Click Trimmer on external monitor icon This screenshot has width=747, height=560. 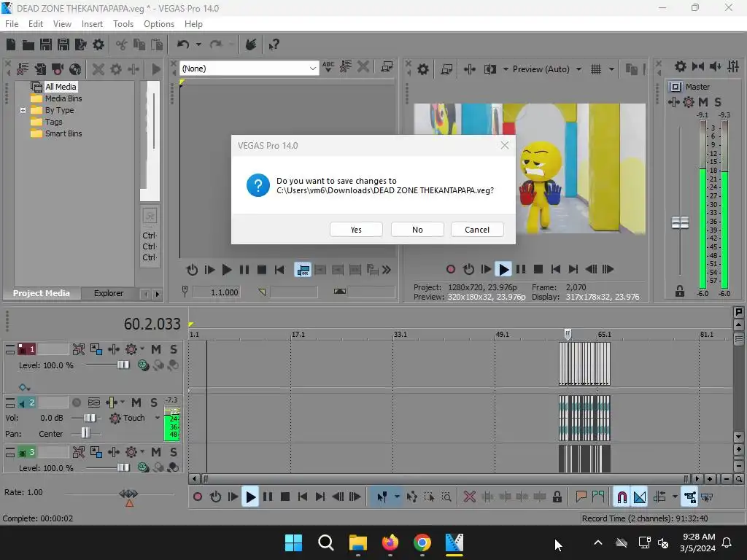click(x=387, y=67)
